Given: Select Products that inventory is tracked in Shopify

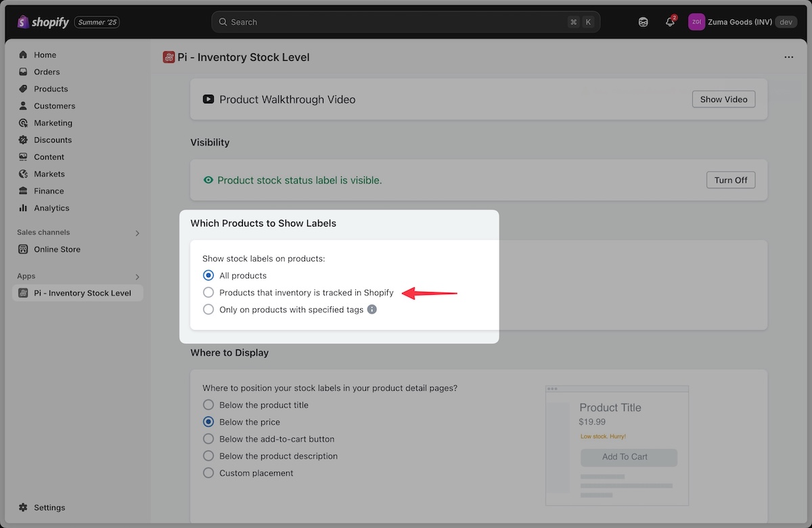Looking at the screenshot, I should click(x=208, y=292).
